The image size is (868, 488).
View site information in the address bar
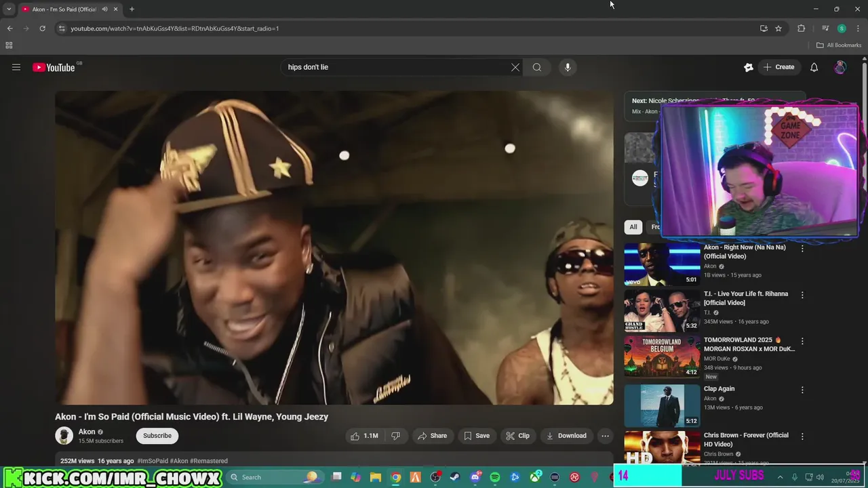click(x=62, y=28)
